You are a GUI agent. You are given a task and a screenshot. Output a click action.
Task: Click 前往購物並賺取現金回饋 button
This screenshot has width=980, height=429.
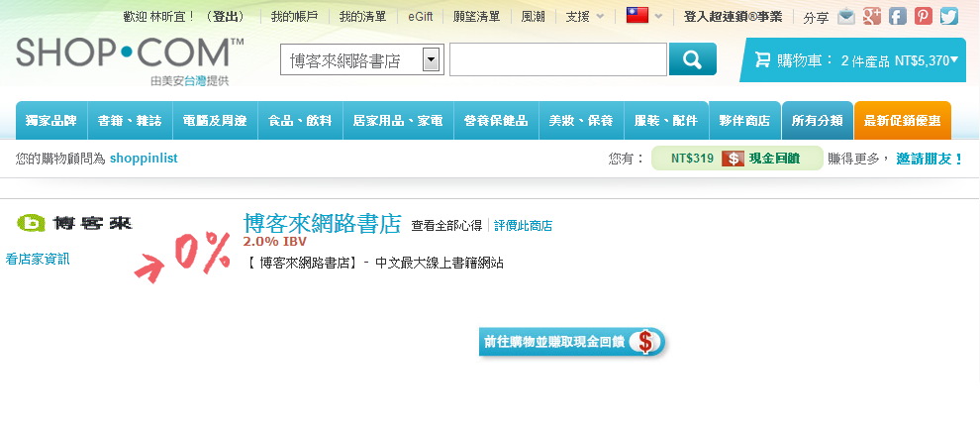[572, 342]
